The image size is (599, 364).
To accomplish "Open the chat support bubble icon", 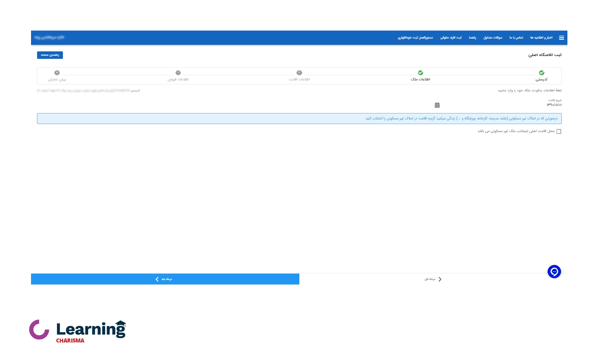I will pyautogui.click(x=554, y=272).
